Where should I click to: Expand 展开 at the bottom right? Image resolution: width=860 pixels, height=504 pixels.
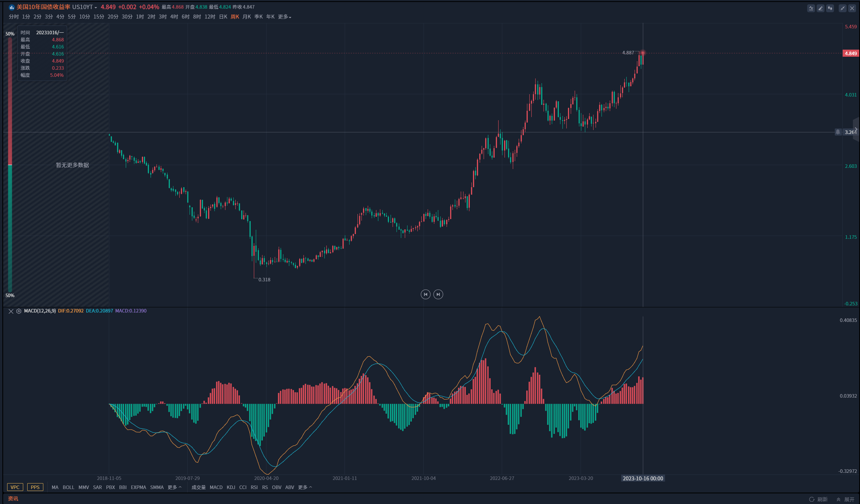tap(846, 499)
